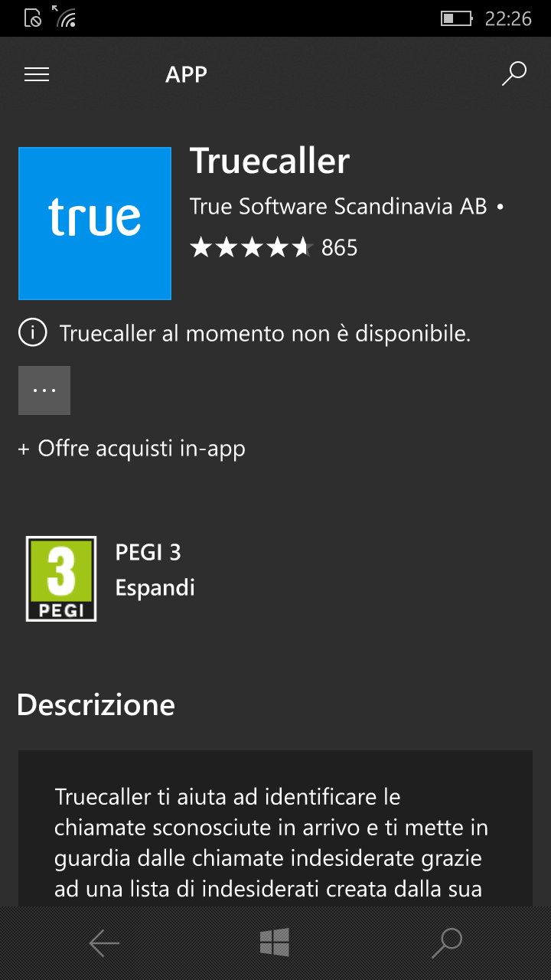Tap the 865 ratings count
This screenshot has height=980, width=551.
pos(340,248)
